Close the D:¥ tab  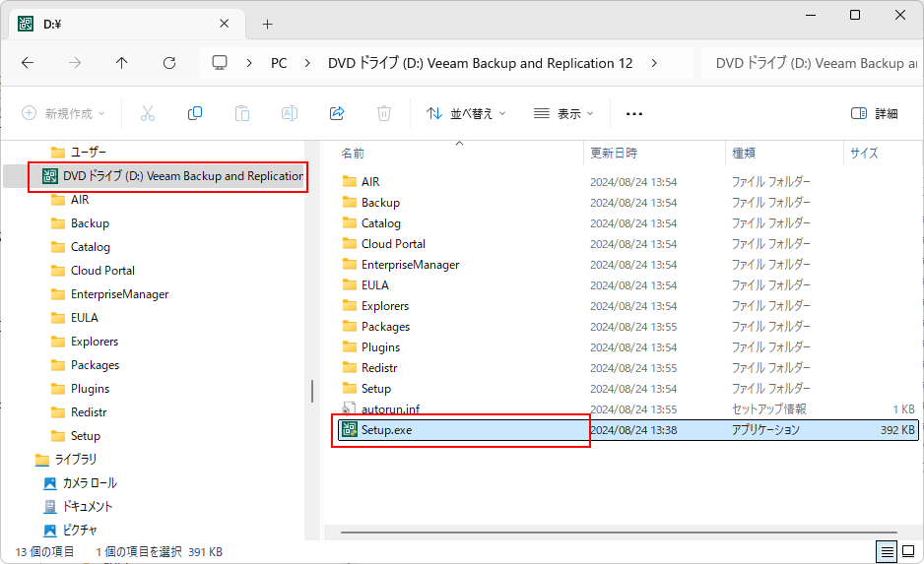pyautogui.click(x=224, y=24)
